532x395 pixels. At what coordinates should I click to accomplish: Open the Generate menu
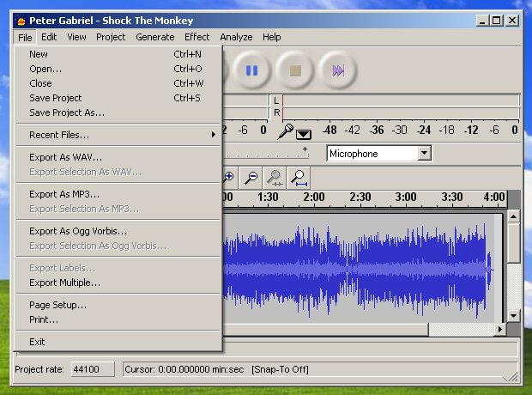(155, 37)
